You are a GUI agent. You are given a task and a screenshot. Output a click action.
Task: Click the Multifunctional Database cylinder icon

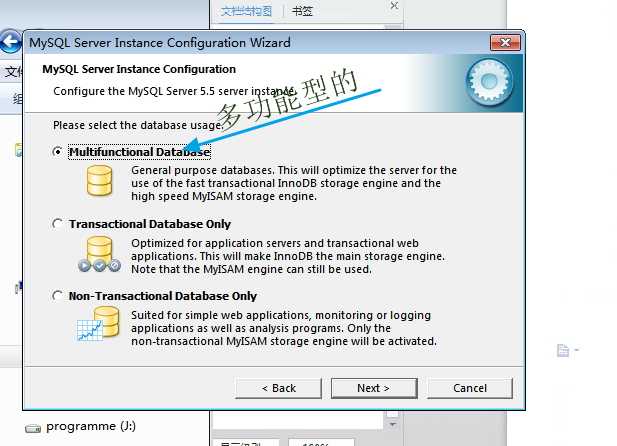pyautogui.click(x=100, y=181)
